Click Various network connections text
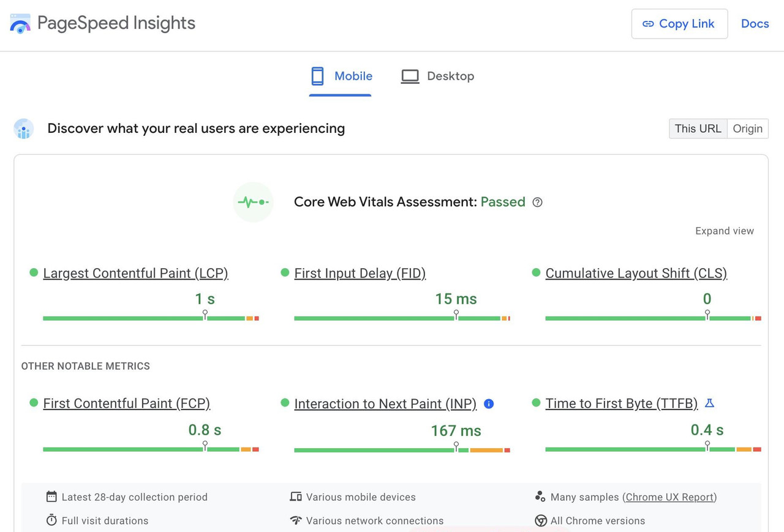 [x=375, y=521]
